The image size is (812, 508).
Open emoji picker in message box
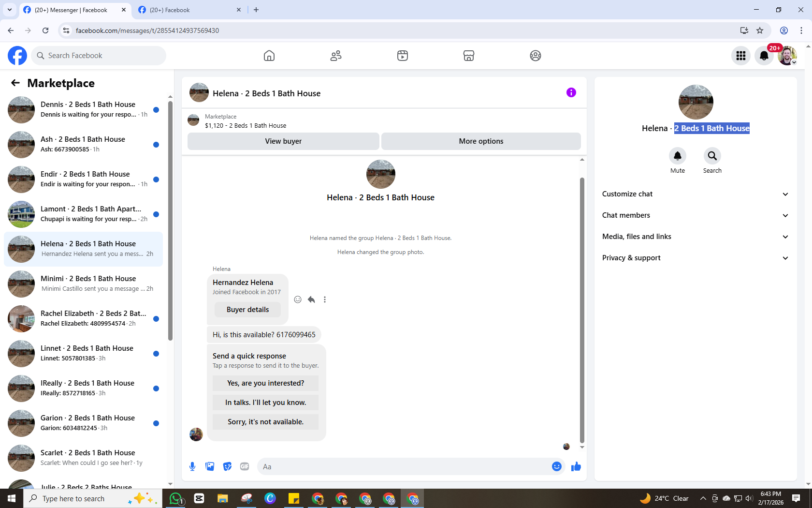(557, 466)
